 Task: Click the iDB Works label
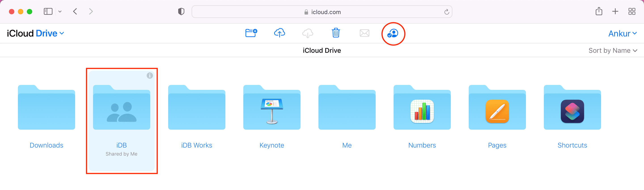(197, 145)
